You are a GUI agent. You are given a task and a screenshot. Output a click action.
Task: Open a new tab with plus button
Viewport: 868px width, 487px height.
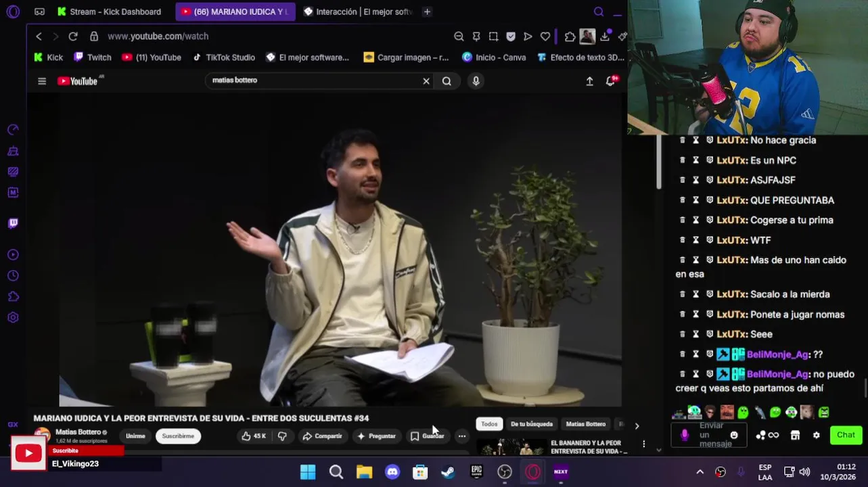click(x=427, y=11)
